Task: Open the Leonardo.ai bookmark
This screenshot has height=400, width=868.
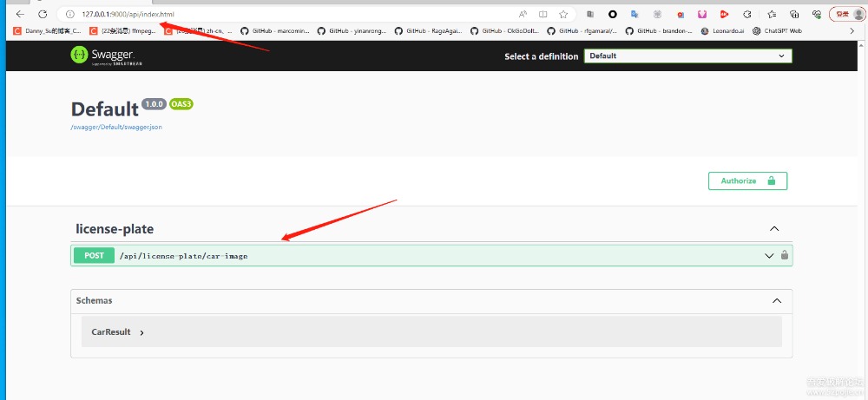Action: [x=722, y=30]
